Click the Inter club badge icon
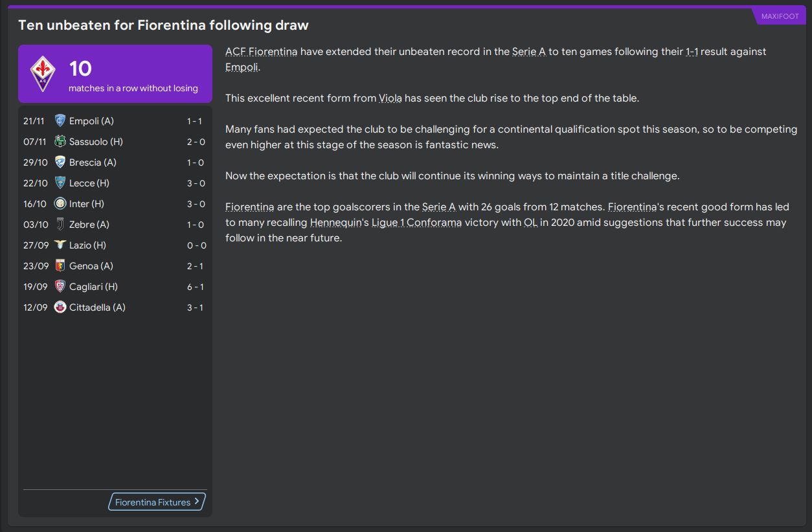Image resolution: width=812 pixels, height=532 pixels. click(60, 204)
